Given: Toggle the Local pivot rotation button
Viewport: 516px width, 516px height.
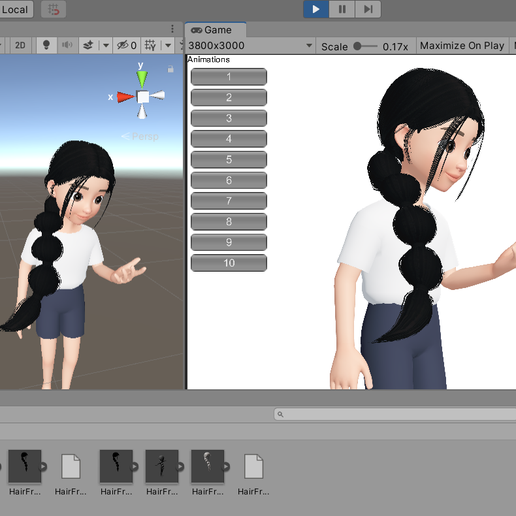Looking at the screenshot, I should tap(15, 10).
